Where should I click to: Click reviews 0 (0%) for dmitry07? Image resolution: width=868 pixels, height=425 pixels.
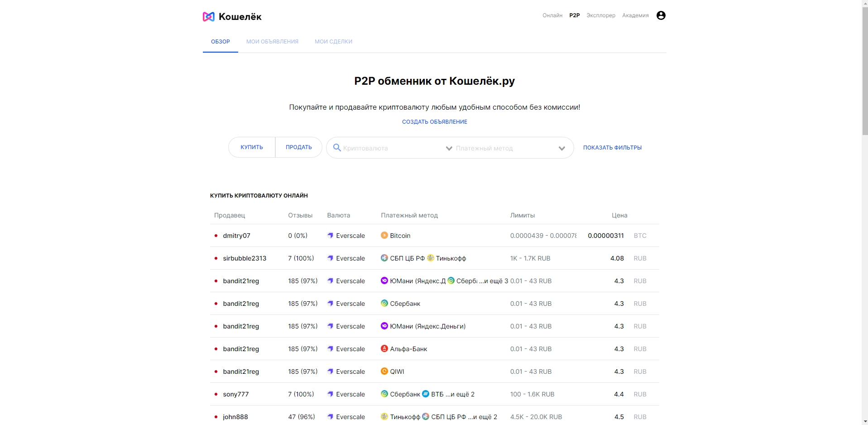(298, 236)
